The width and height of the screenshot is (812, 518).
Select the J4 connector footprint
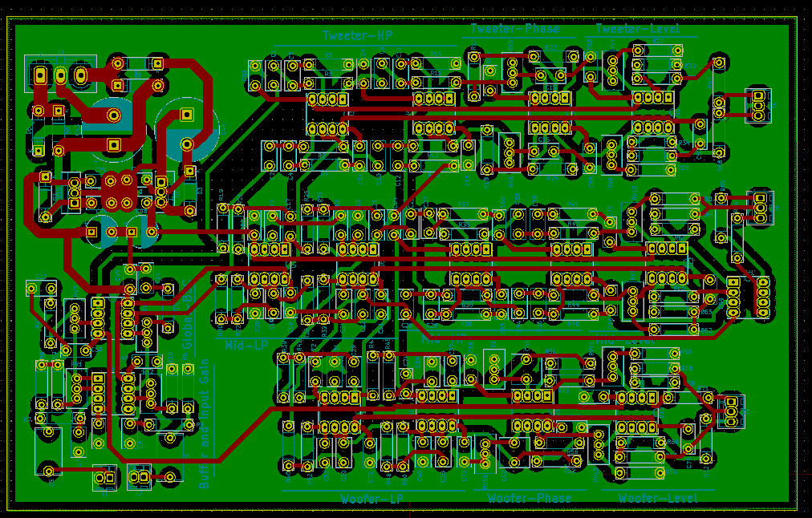758,105
